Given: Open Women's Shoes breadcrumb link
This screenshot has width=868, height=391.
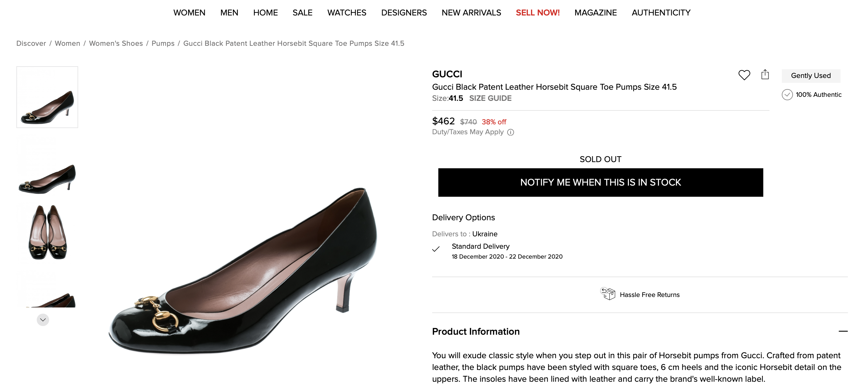Looking at the screenshot, I should coord(116,44).
